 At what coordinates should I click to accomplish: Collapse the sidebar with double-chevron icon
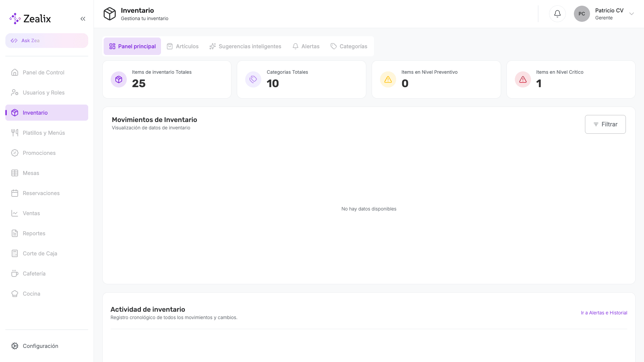(x=83, y=19)
